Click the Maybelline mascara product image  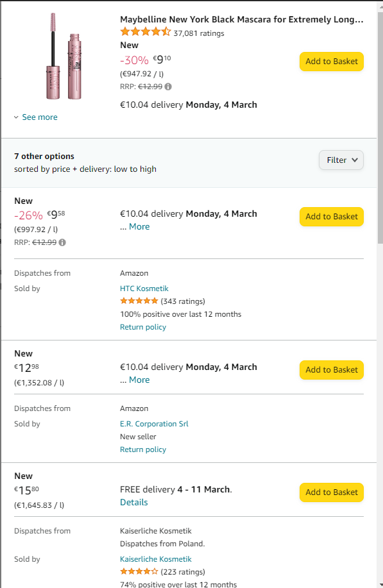(x=64, y=56)
